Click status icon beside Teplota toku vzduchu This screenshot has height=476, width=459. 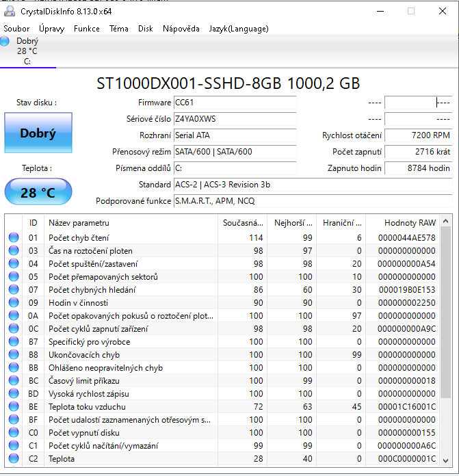click(14, 407)
